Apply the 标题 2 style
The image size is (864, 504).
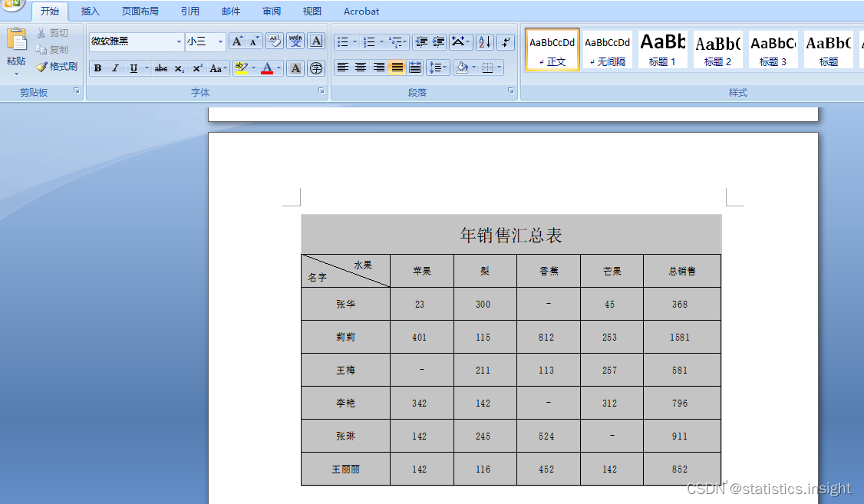[x=717, y=50]
